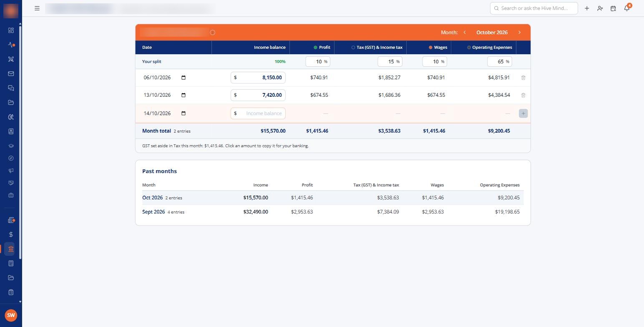644x327 pixels.
Task: Open the dashboard grid icon in the sidebar
Action: click(x=11, y=30)
